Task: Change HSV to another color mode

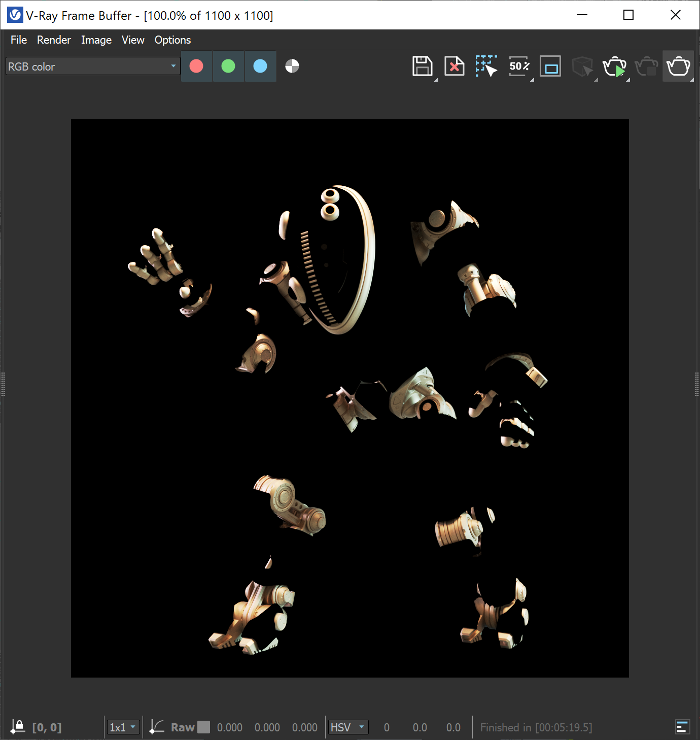Action: [x=348, y=727]
